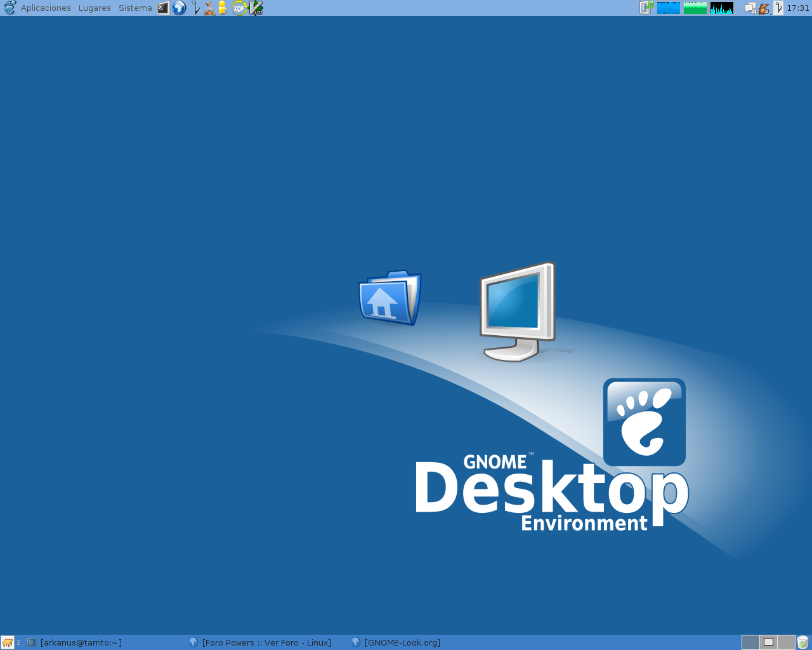The width and height of the screenshot is (812, 650).
Task: Open the Home folder desktop icon
Action: click(390, 298)
